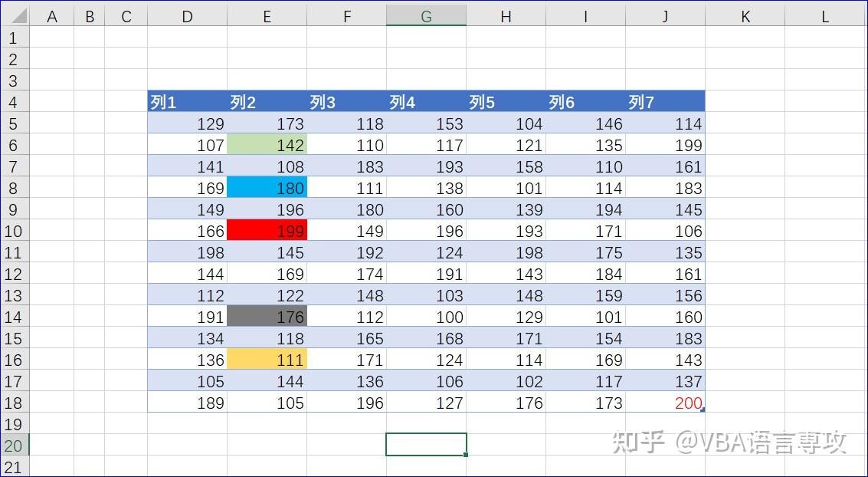Select cell J17 containing 137

tap(666, 381)
